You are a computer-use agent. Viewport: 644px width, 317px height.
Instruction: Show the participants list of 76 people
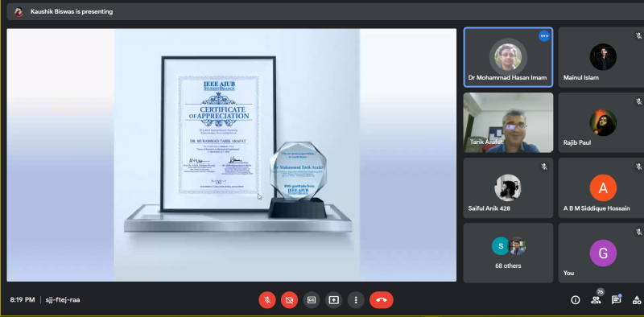596,300
